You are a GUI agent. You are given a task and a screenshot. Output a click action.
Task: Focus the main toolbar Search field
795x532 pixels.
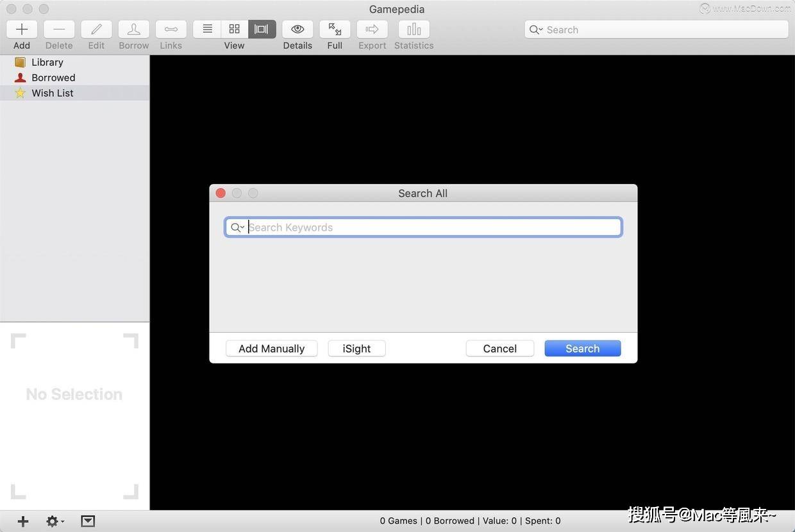point(657,29)
